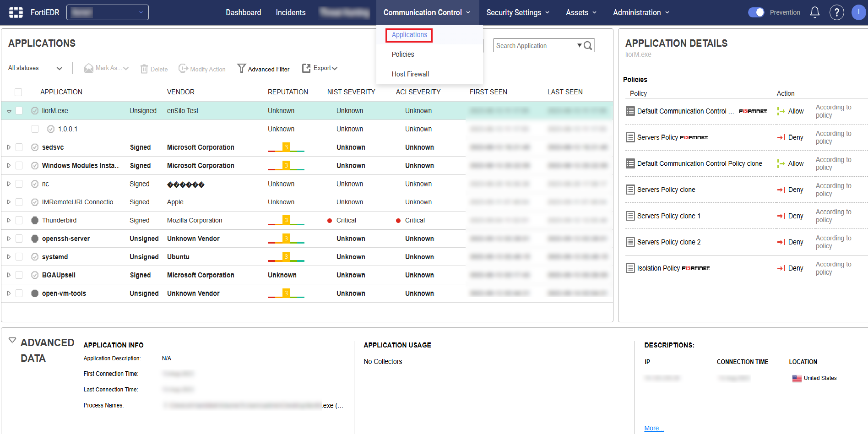Collapse the Advanced Data section
Viewport: 868px width, 434px height.
coord(12,341)
